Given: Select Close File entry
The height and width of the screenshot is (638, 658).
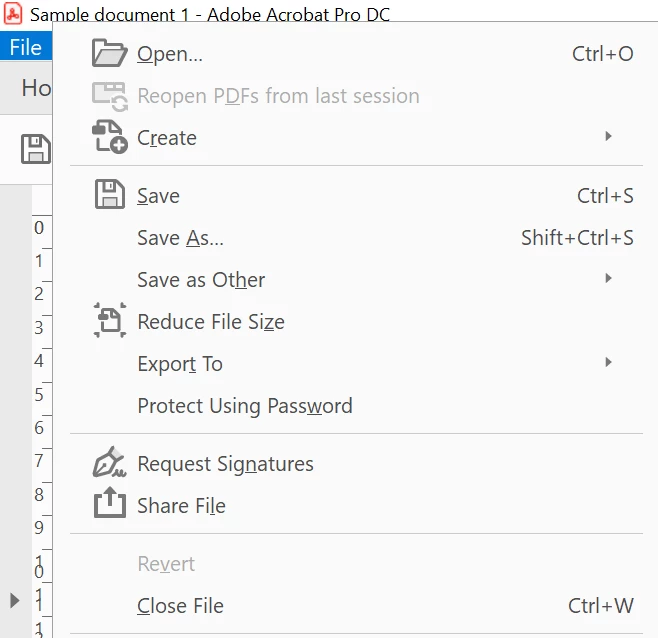Looking at the screenshot, I should [x=180, y=606].
